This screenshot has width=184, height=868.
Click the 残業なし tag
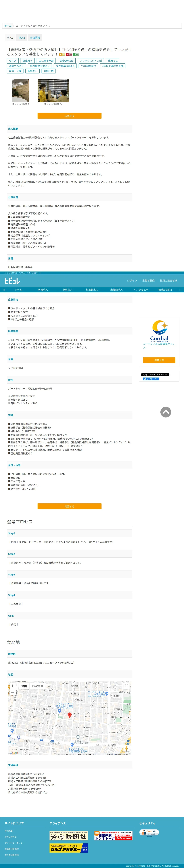(113, 61)
